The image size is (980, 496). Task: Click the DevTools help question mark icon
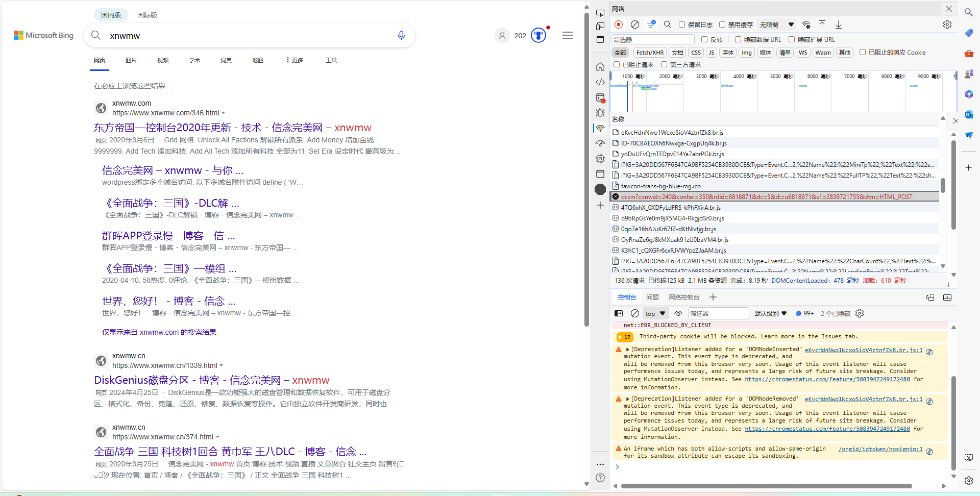(x=600, y=478)
